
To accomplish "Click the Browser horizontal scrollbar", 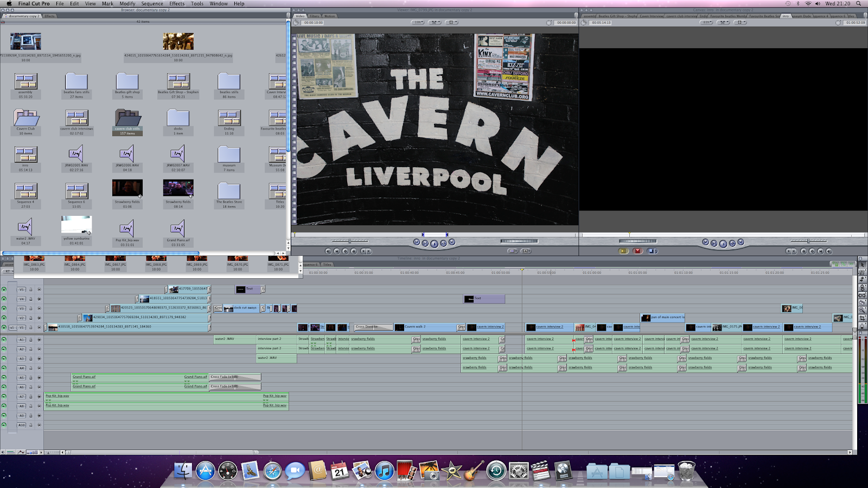I will (x=101, y=253).
